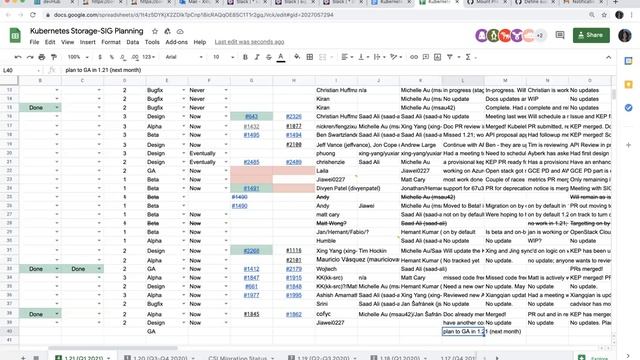Click the cloud document status icon
Screen dimensions: 640x360
(180, 31)
